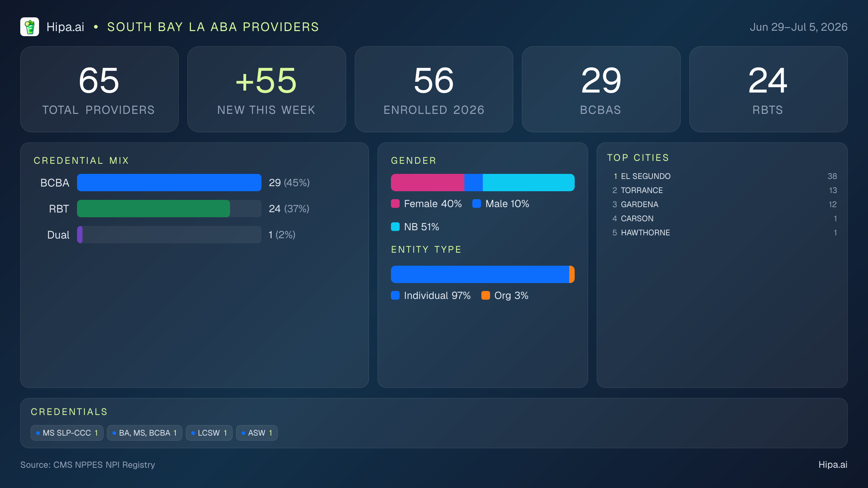Click Gardena's count of 12
Screen dimensions: 868x488
point(833,205)
